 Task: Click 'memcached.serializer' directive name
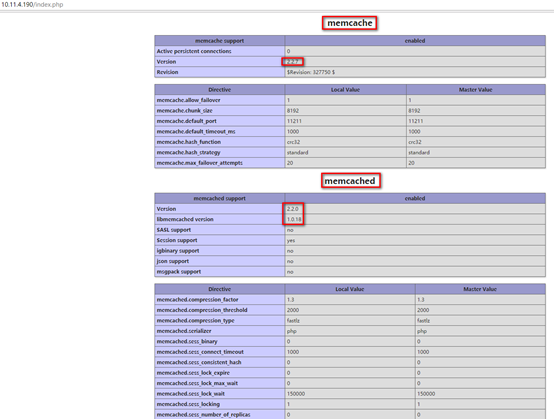tap(184, 331)
